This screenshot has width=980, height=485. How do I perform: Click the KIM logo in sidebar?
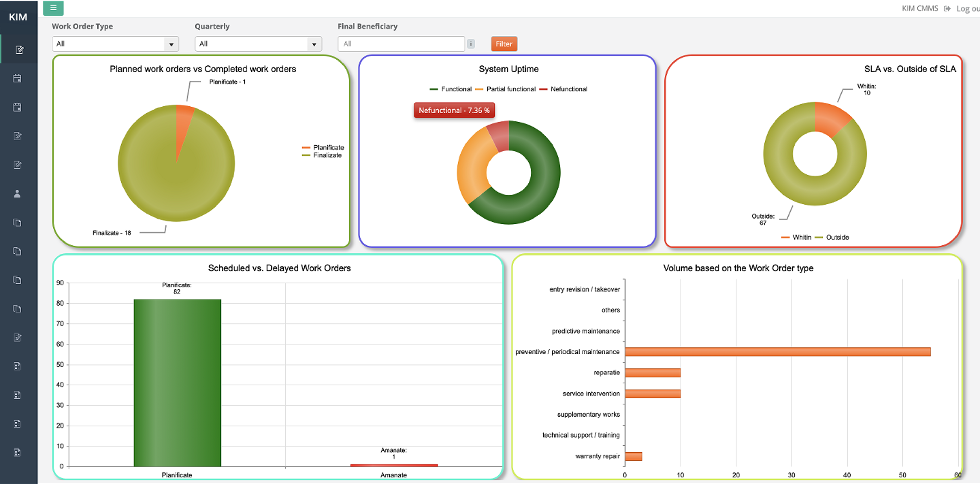point(18,17)
